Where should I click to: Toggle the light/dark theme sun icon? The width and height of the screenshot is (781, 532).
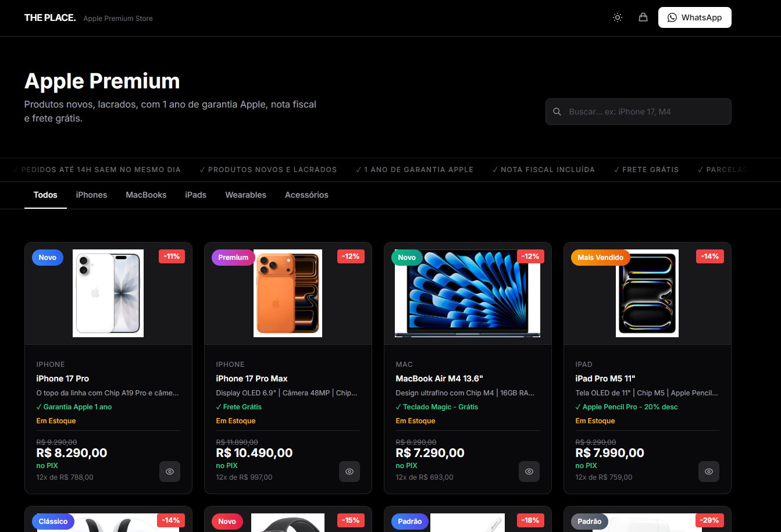click(x=618, y=17)
